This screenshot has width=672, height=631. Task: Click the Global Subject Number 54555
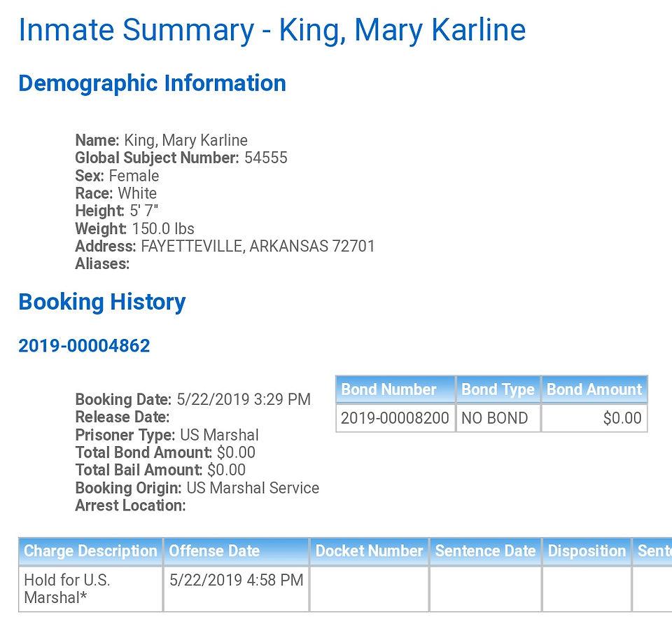coord(266,158)
